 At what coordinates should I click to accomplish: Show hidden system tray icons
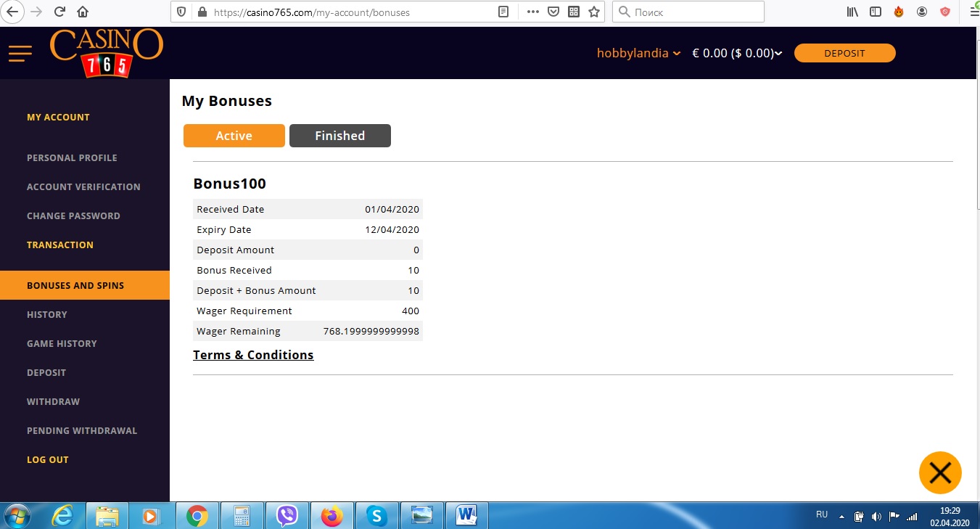tap(842, 517)
